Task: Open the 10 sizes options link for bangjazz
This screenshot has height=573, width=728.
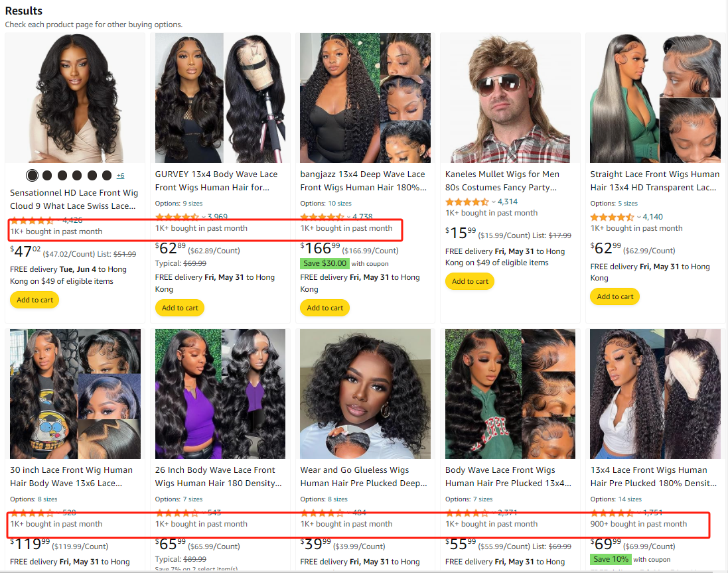Action: 339,203
